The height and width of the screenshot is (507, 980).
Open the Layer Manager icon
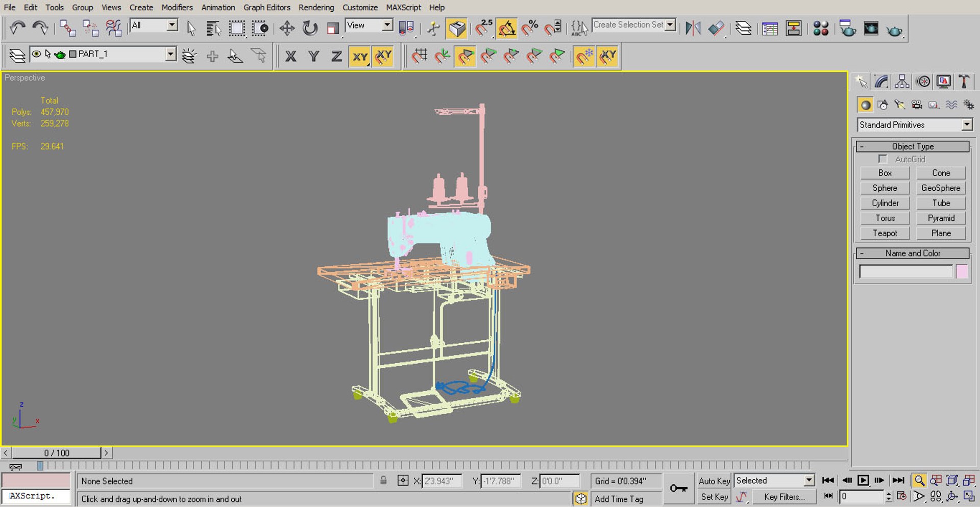pyautogui.click(x=743, y=28)
